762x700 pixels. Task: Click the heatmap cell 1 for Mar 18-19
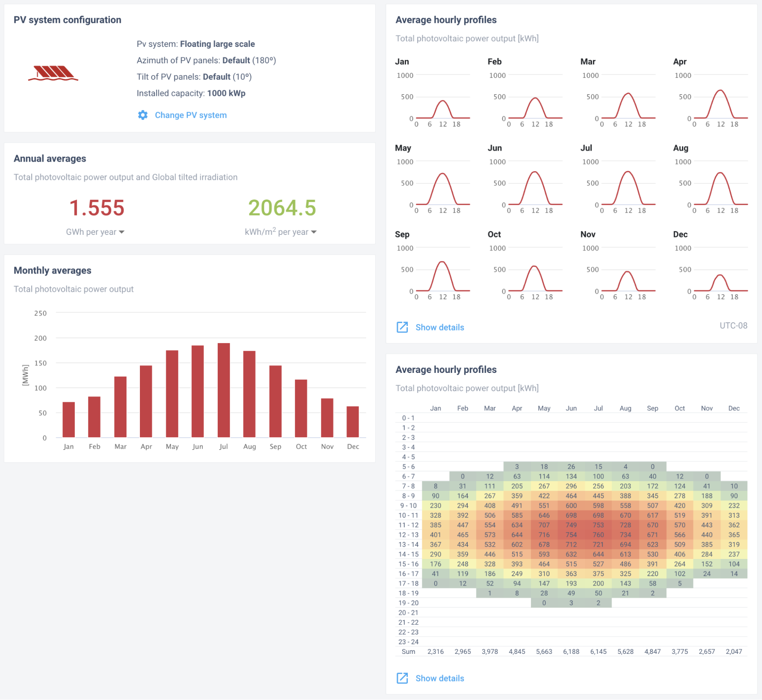(x=490, y=593)
